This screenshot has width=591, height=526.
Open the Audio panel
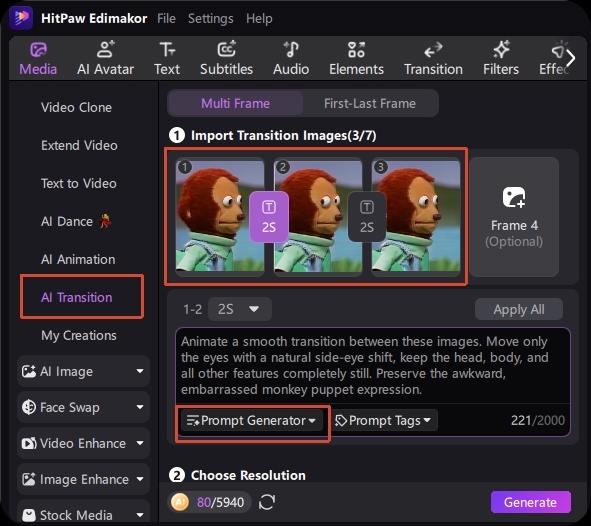click(291, 59)
